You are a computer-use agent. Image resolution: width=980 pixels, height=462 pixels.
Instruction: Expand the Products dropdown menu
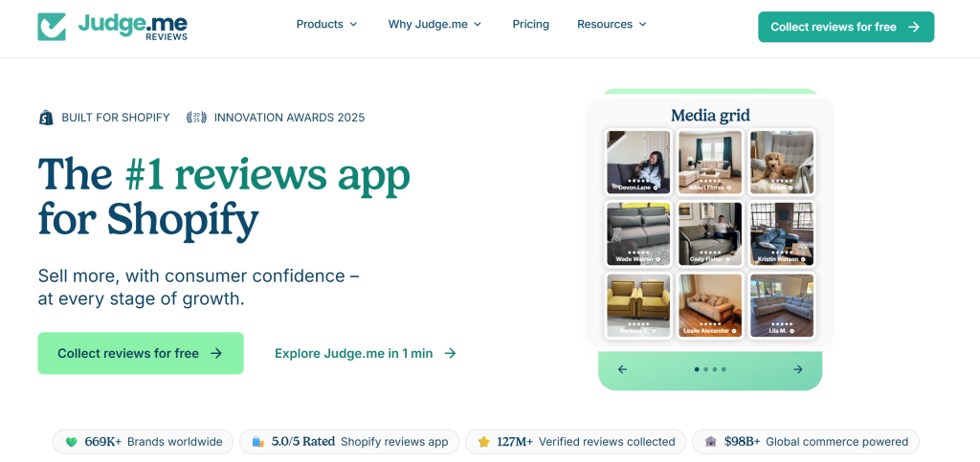tap(327, 24)
